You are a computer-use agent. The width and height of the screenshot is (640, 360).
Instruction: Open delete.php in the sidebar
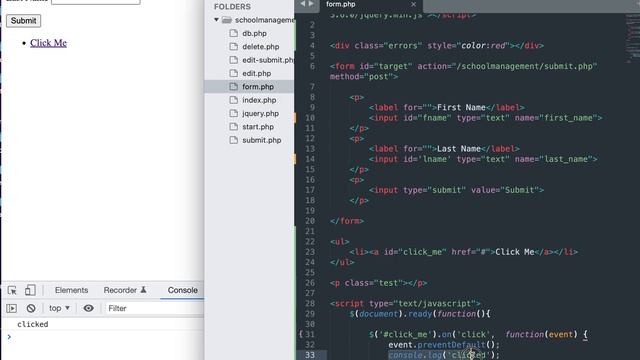[x=260, y=47]
